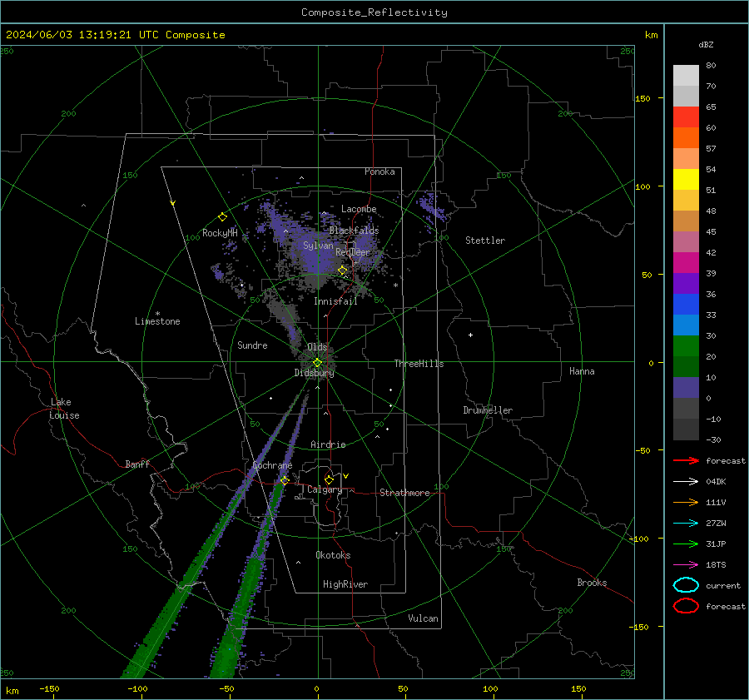Click the green 31JP arrow icon
This screenshot has width=749, height=700.
(686, 544)
